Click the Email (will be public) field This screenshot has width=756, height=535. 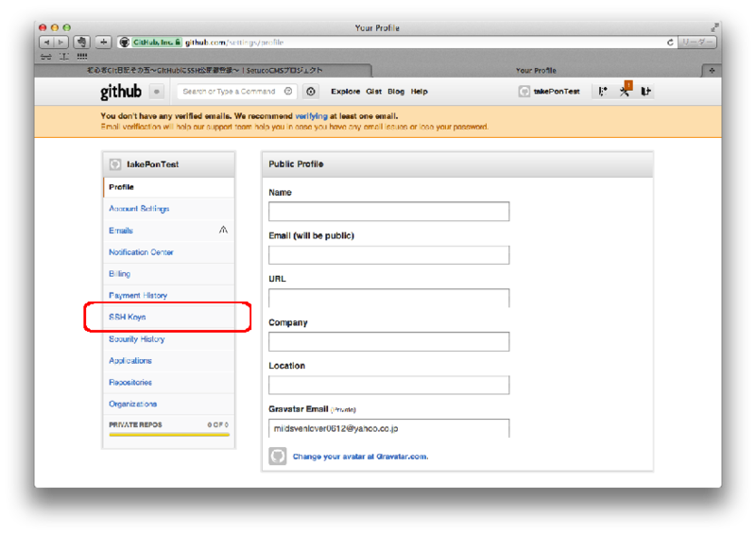[x=388, y=254]
